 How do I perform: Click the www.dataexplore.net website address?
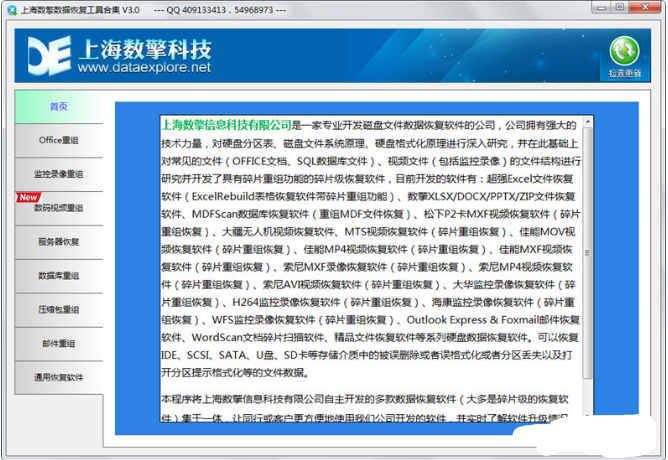coord(144,67)
